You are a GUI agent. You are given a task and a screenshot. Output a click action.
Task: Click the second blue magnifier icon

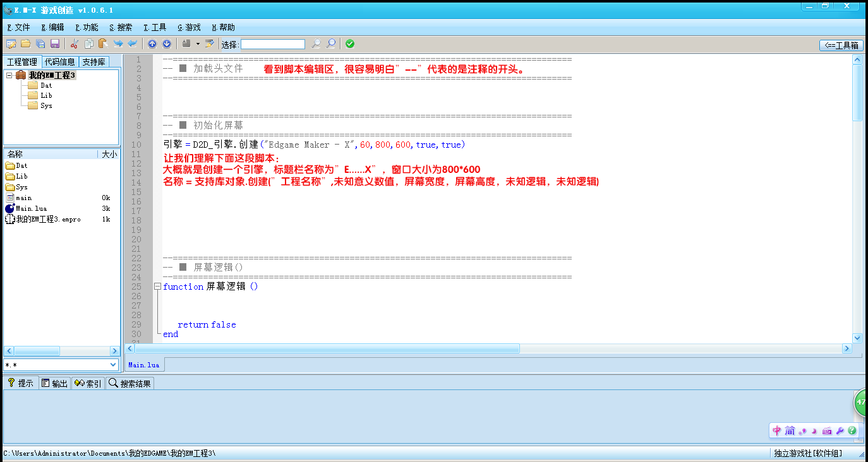click(x=331, y=44)
